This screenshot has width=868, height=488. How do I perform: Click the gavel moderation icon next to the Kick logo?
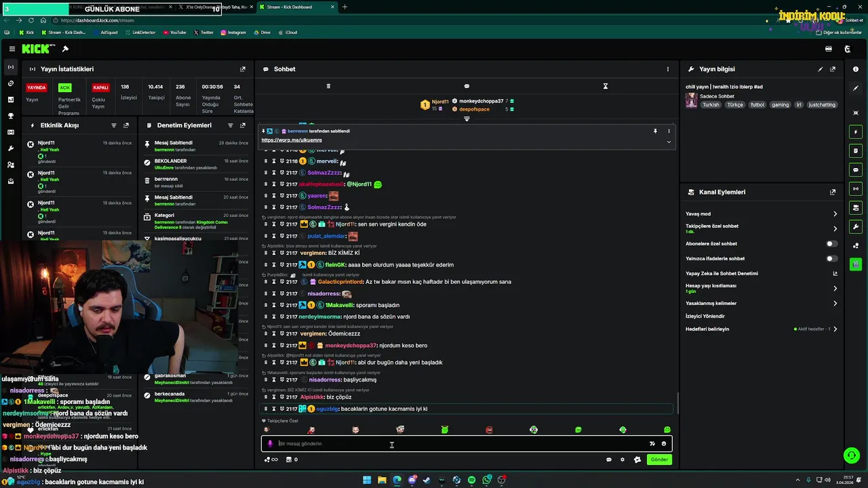click(x=65, y=49)
